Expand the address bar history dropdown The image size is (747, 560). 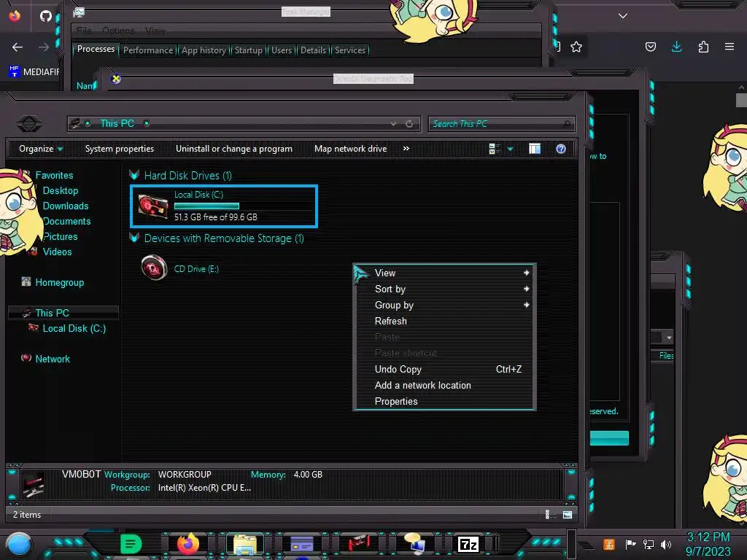pyautogui.click(x=393, y=124)
